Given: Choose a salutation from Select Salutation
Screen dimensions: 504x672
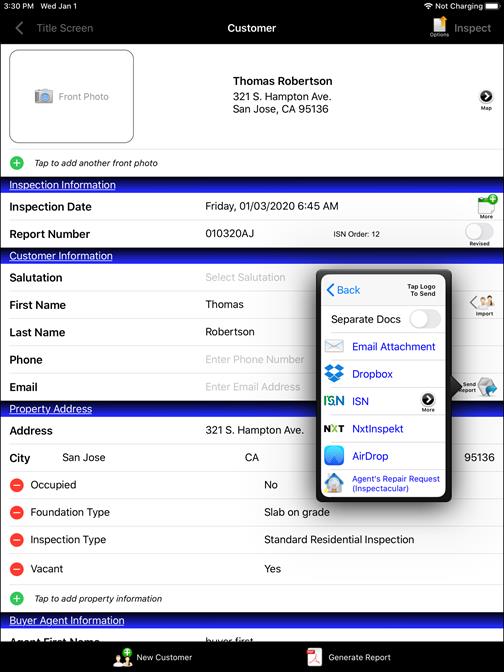Looking at the screenshot, I should (245, 277).
